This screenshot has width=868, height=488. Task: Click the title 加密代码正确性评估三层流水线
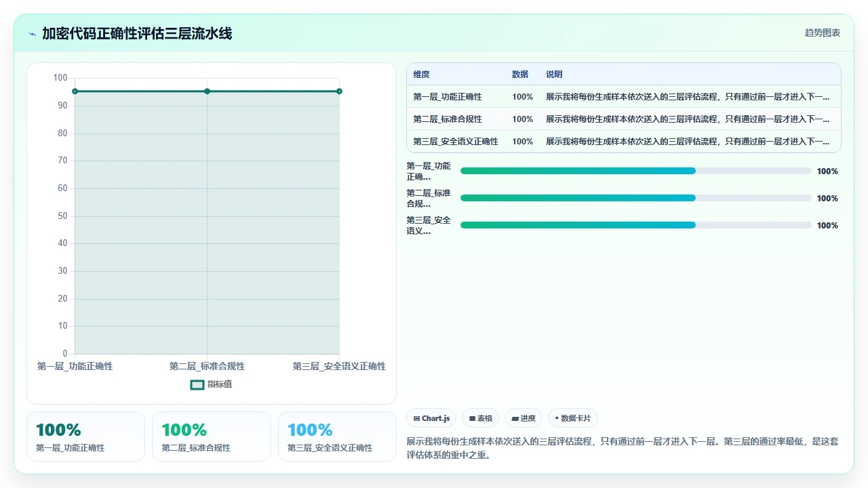[137, 34]
